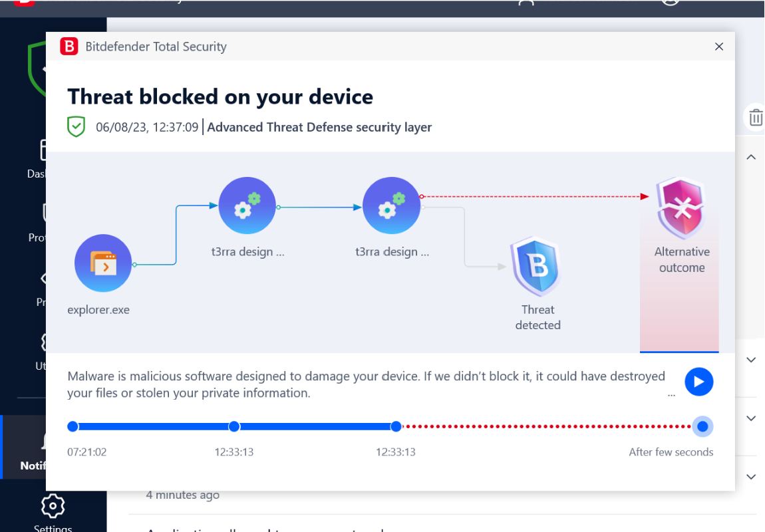Select the second t3rra design process node
This screenshot has height=532, width=765.
391,205
